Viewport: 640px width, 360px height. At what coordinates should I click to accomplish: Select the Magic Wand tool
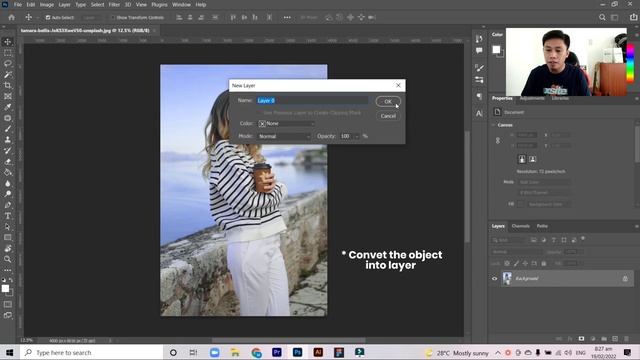[8, 75]
